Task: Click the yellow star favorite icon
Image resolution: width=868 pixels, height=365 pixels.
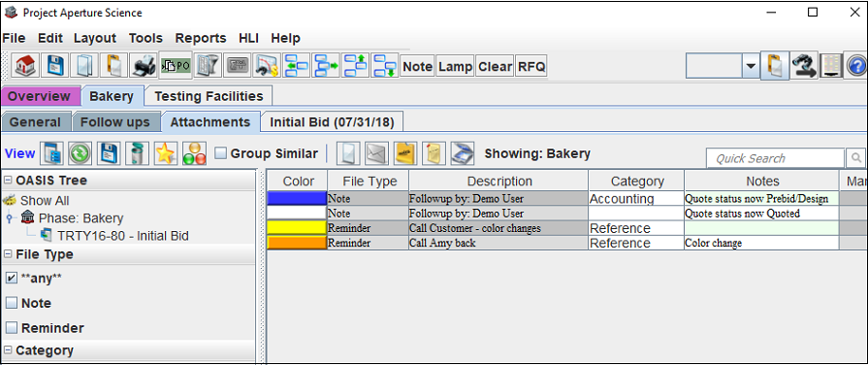Action: (165, 153)
